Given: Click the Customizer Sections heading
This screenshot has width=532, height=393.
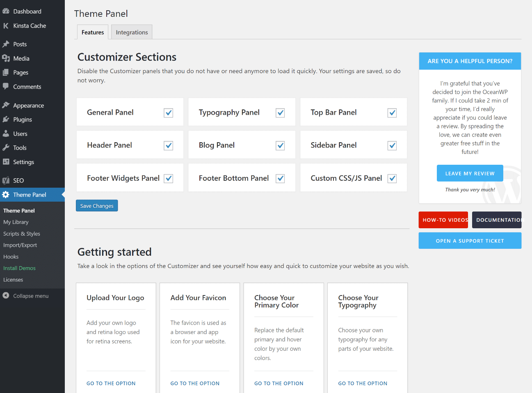Looking at the screenshot, I should [127, 57].
